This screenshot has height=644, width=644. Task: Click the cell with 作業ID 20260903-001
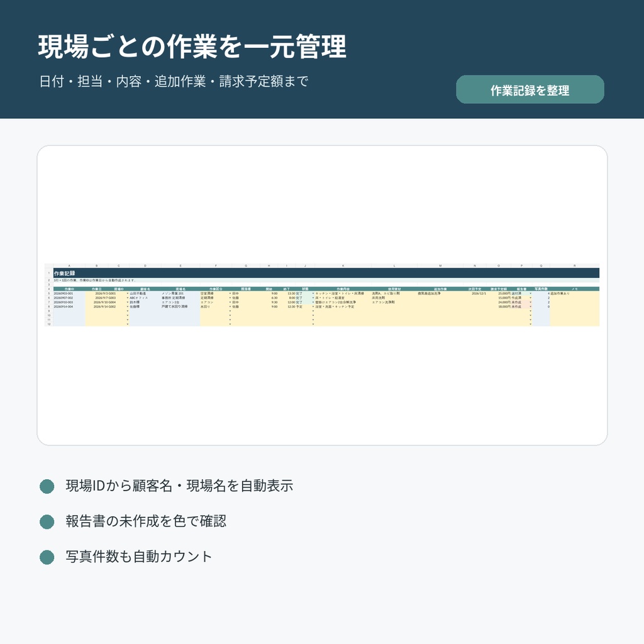[69, 293]
